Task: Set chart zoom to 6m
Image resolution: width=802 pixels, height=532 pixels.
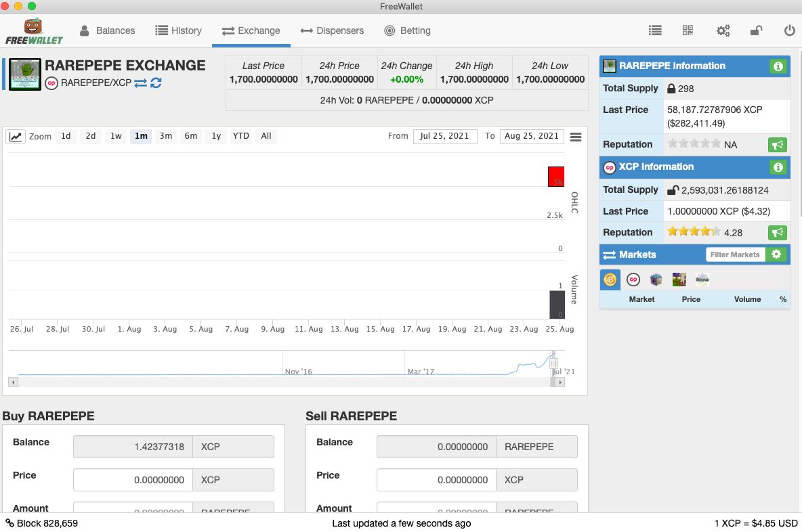Action: [x=191, y=136]
